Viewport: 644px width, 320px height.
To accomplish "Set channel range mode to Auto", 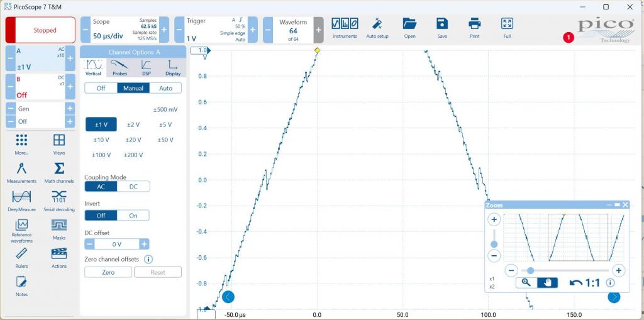I will (165, 89).
